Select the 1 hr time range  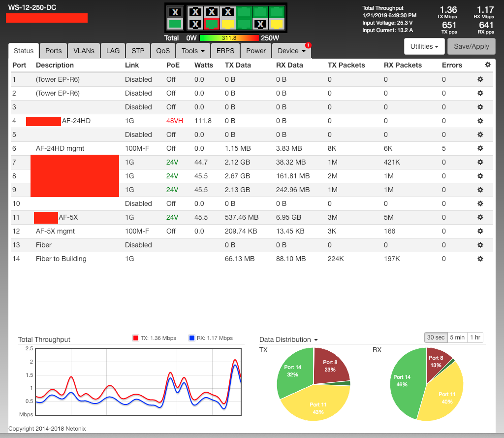tap(475, 337)
